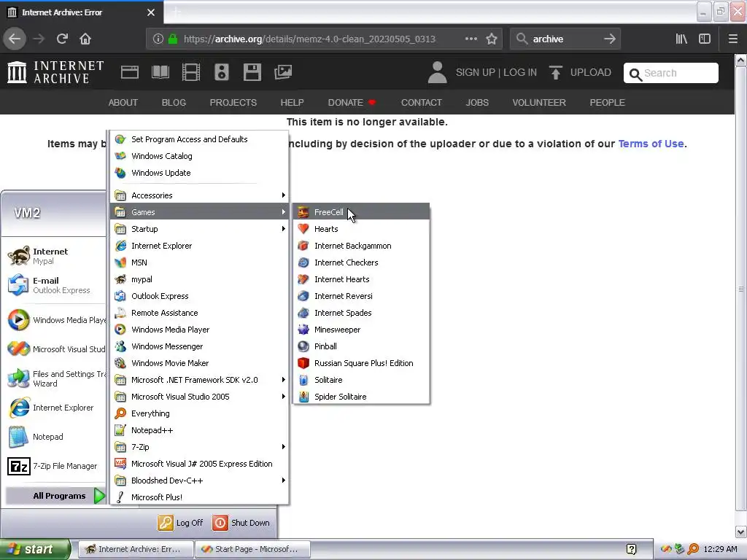Click the Windows Update icon
This screenshot has width=747, height=560.
pyautogui.click(x=120, y=173)
